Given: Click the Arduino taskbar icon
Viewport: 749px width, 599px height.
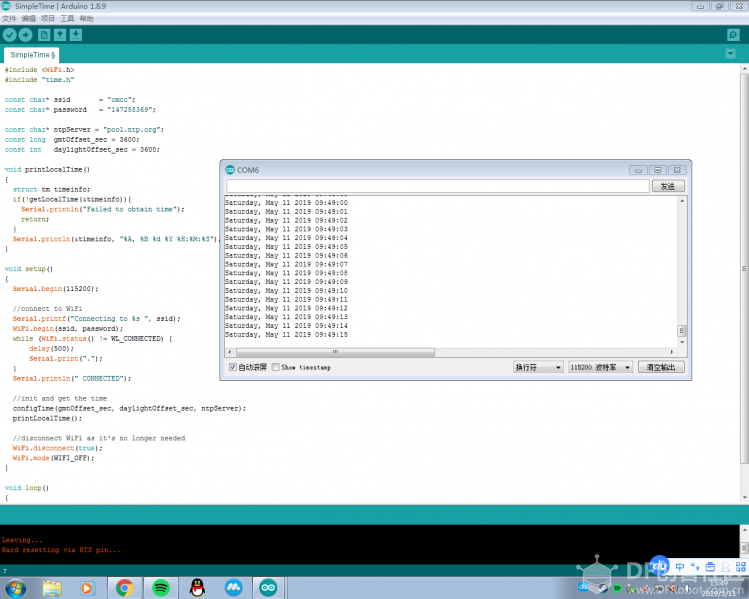Looking at the screenshot, I should [x=268, y=588].
